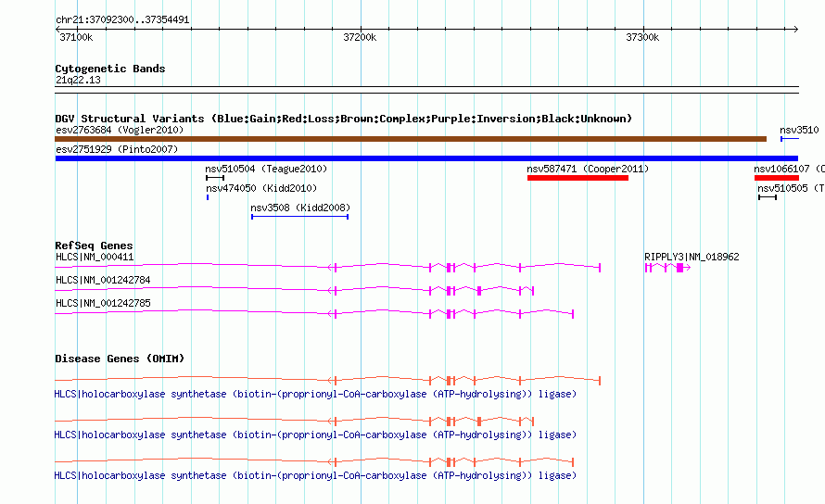Viewport: 825px width, 504px height.
Task: Click the Cytogenetic Bands track title
Action: [x=110, y=69]
